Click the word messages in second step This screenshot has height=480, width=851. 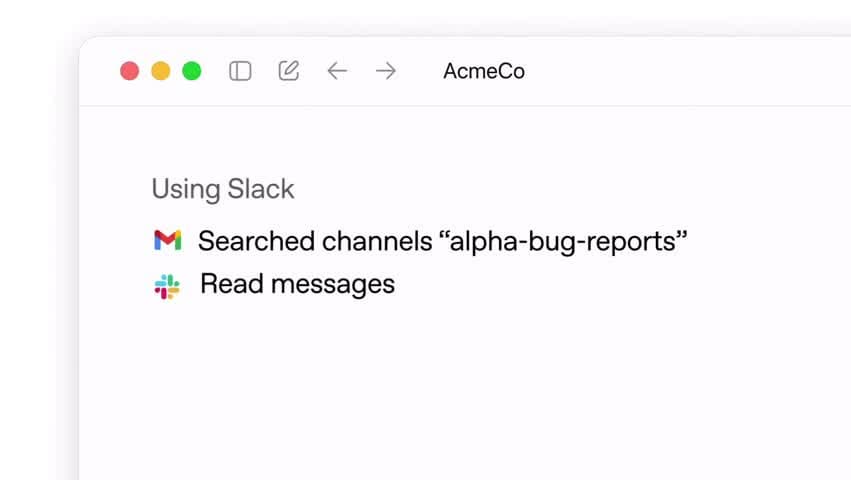click(x=333, y=285)
